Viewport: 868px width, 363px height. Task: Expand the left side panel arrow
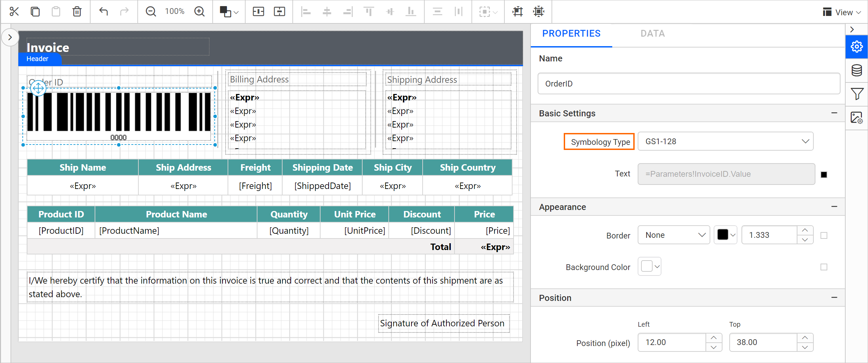pos(10,37)
